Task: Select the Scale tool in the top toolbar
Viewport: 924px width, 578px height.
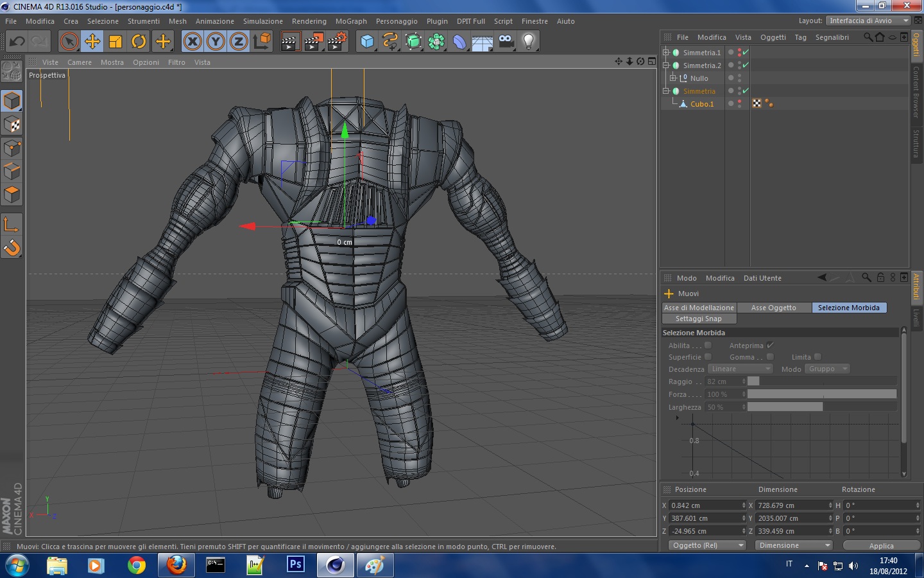Action: pyautogui.click(x=116, y=42)
